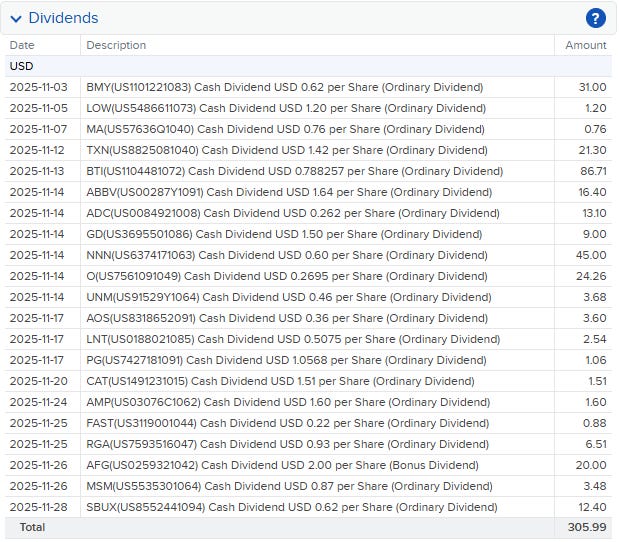
Task: Click the 31.00 amount for BMY
Action: pos(593,87)
